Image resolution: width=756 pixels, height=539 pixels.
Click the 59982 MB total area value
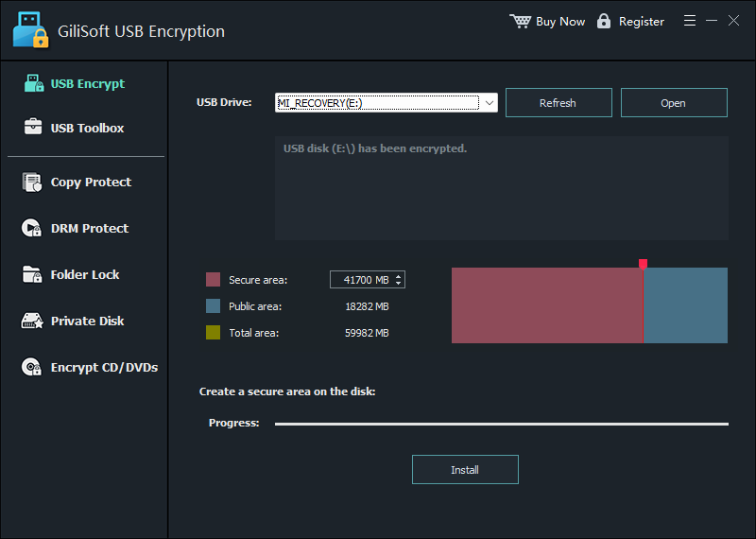[367, 333]
